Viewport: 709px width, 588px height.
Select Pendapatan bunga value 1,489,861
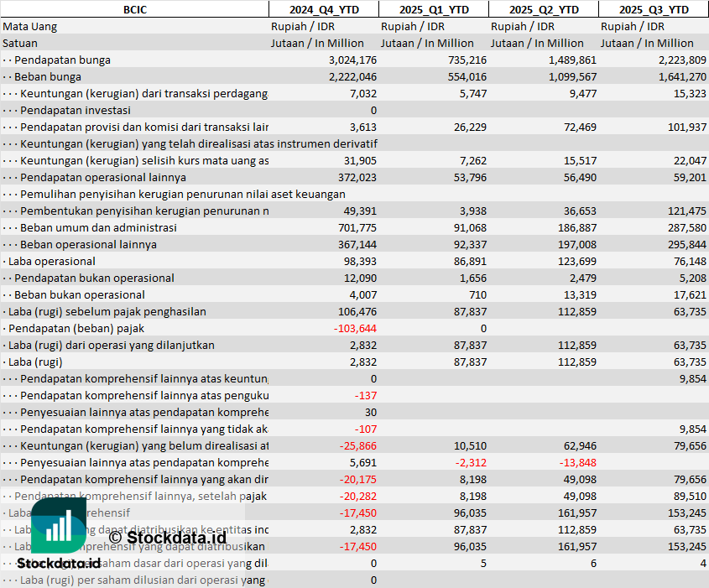[572, 60]
